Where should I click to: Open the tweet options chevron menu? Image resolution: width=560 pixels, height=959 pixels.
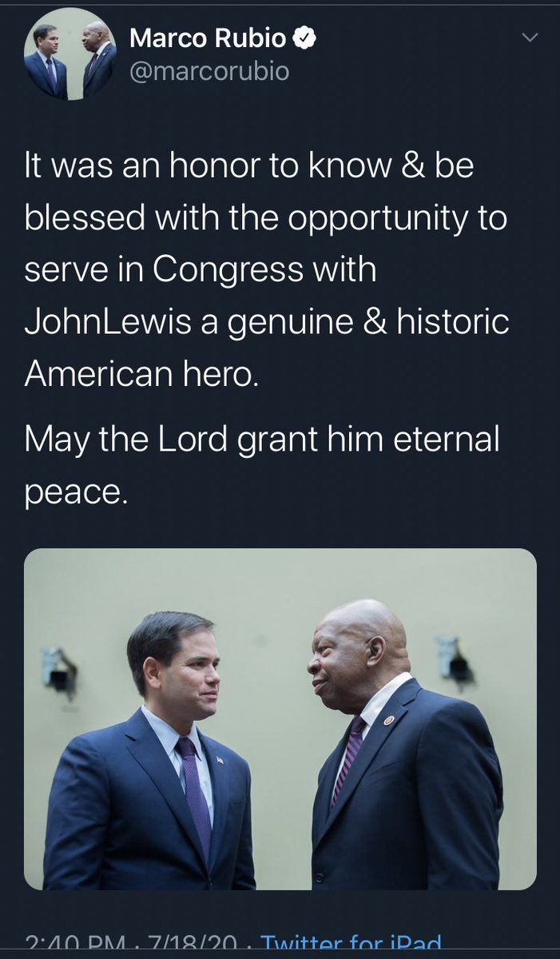click(530, 38)
